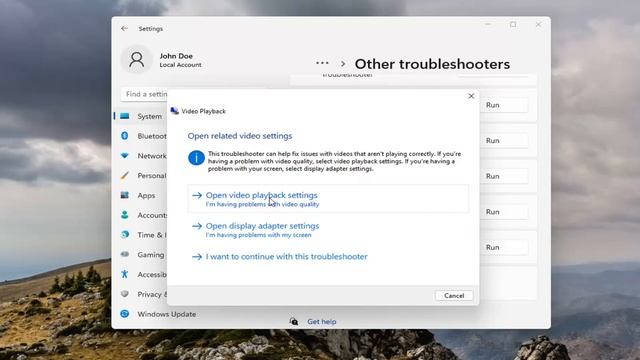Open video playback settings option
The height and width of the screenshot is (360, 640).
click(x=328, y=199)
